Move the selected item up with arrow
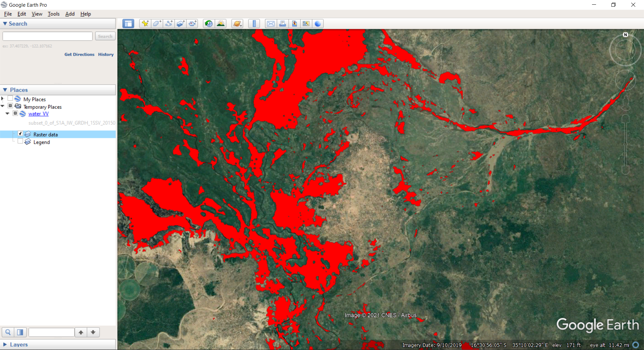644x350 pixels. point(81,332)
